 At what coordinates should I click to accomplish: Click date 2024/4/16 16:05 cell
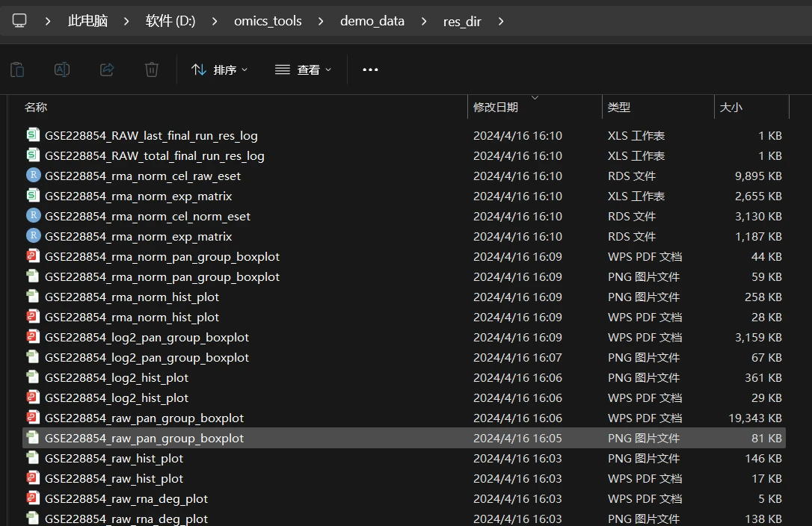coord(517,439)
